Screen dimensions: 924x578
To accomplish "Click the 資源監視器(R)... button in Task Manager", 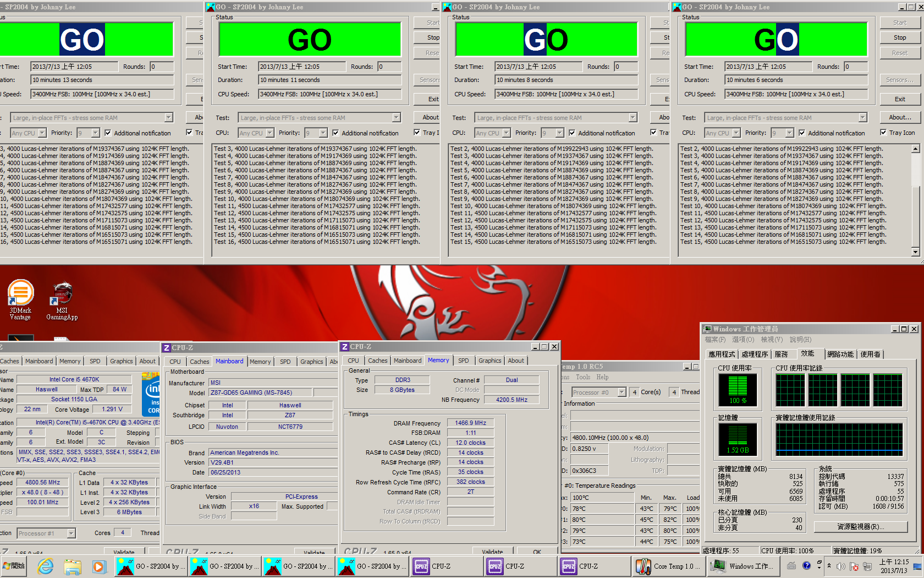I will click(861, 527).
